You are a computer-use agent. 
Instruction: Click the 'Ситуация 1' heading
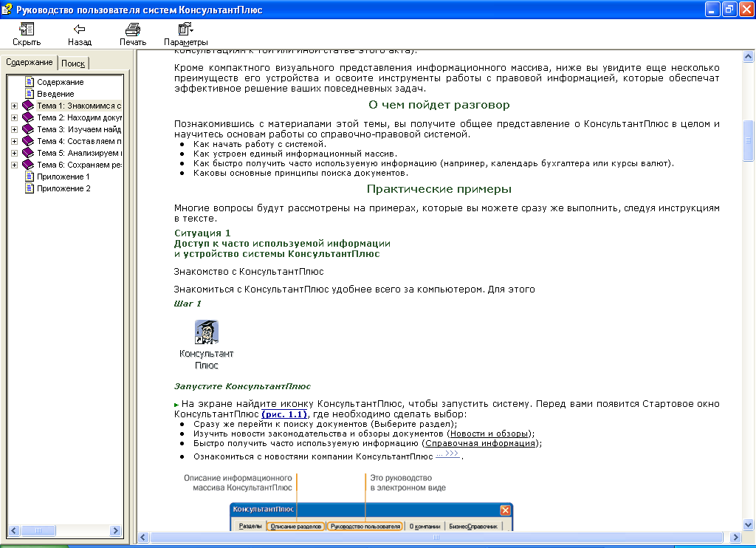pyautogui.click(x=202, y=233)
